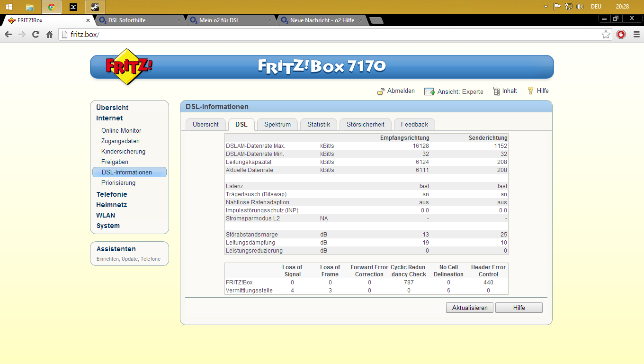Switch to the Spektrum tab
The height and width of the screenshot is (364, 644).
(x=277, y=124)
